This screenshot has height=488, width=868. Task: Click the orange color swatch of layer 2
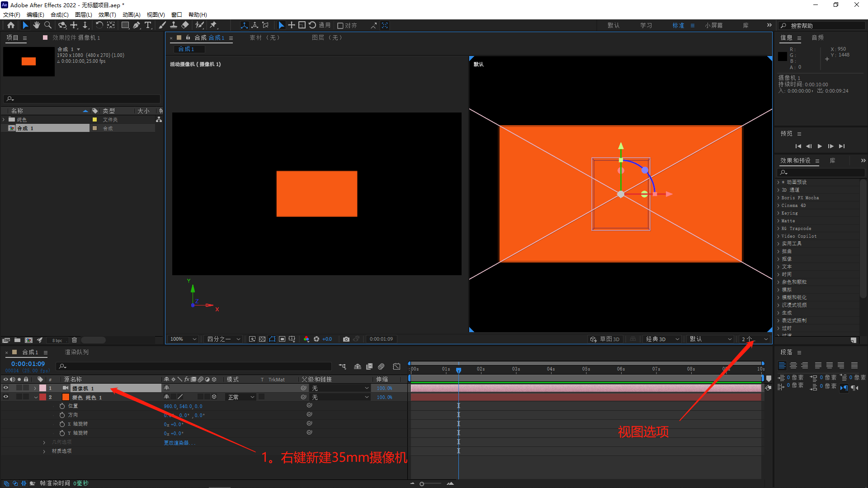pos(66,397)
